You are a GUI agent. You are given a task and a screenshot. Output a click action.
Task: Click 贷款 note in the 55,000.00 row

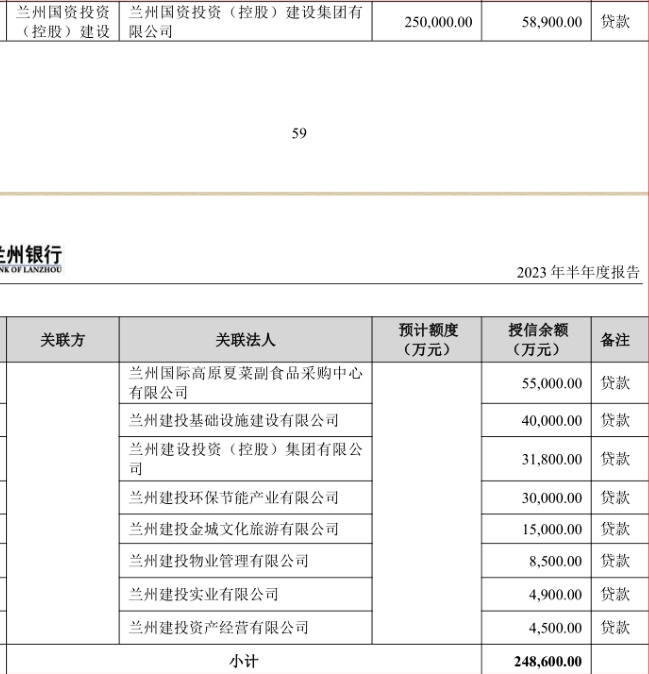click(x=615, y=383)
